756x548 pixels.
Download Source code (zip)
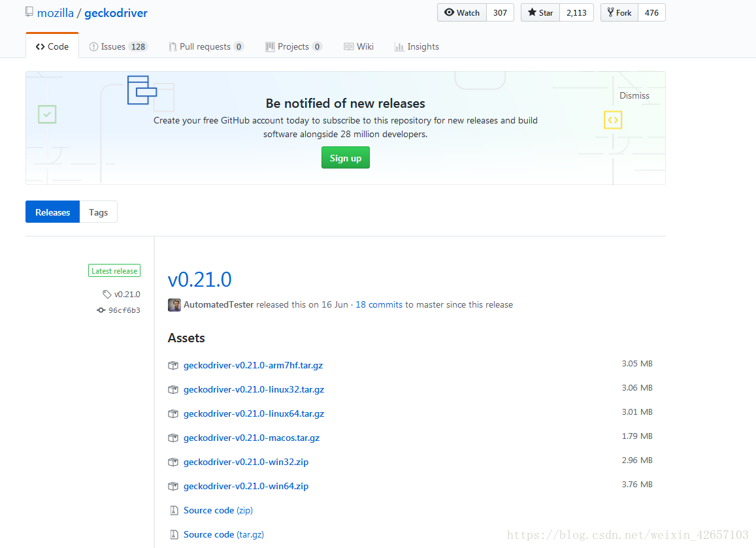[218, 510]
